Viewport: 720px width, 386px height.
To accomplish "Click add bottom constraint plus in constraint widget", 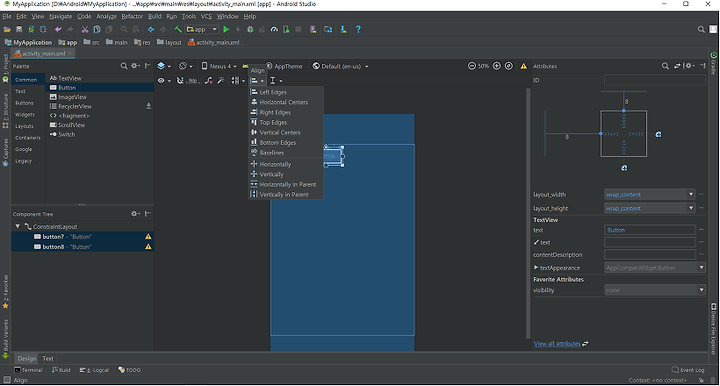I will point(624,168).
